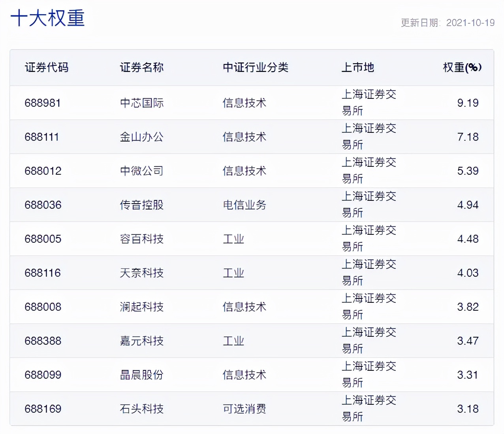Click the 晶晨股份 stock entry
The image size is (504, 434).
coord(142,375)
